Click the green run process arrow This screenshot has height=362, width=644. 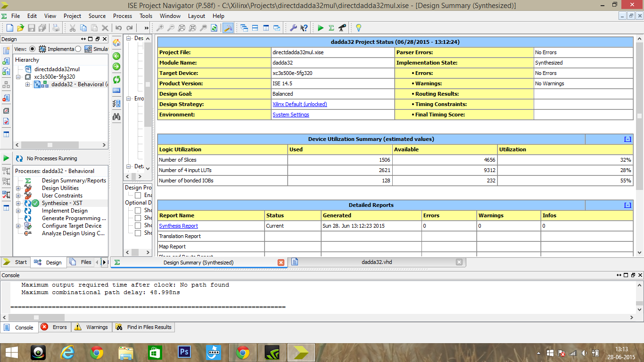[6, 158]
